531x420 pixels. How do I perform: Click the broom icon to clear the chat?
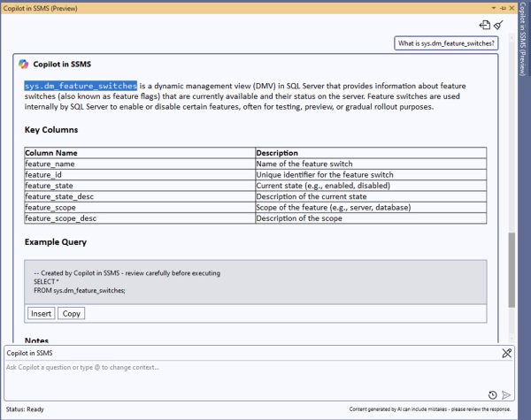pyautogui.click(x=498, y=26)
